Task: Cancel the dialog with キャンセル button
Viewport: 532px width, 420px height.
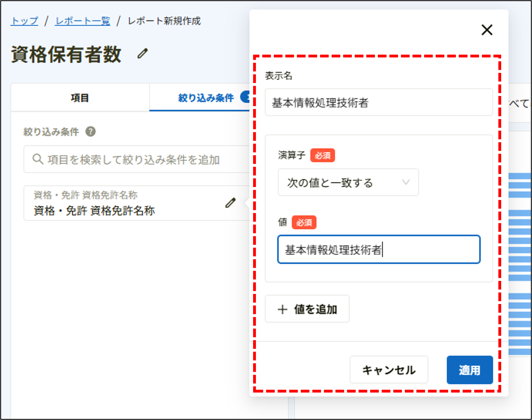Action: pos(388,370)
